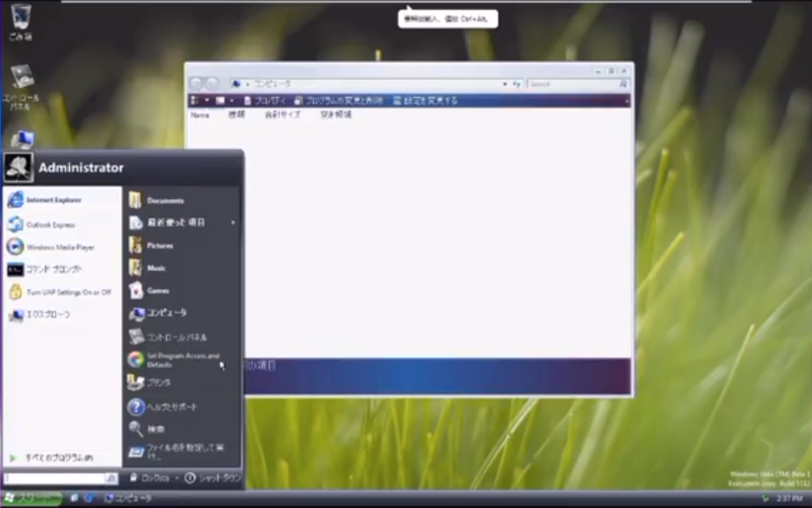Click the Lock (ロック) button
Viewport: 812px width, 508px height.
point(149,478)
